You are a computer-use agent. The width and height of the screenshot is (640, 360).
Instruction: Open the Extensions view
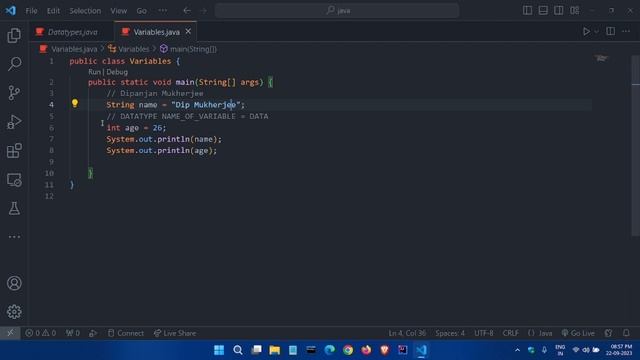point(14,151)
